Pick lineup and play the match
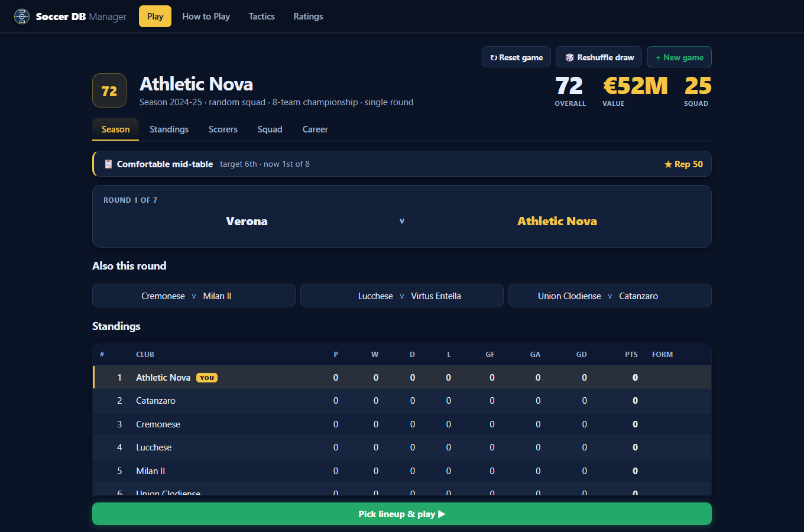This screenshot has height=532, width=804. 402,514
